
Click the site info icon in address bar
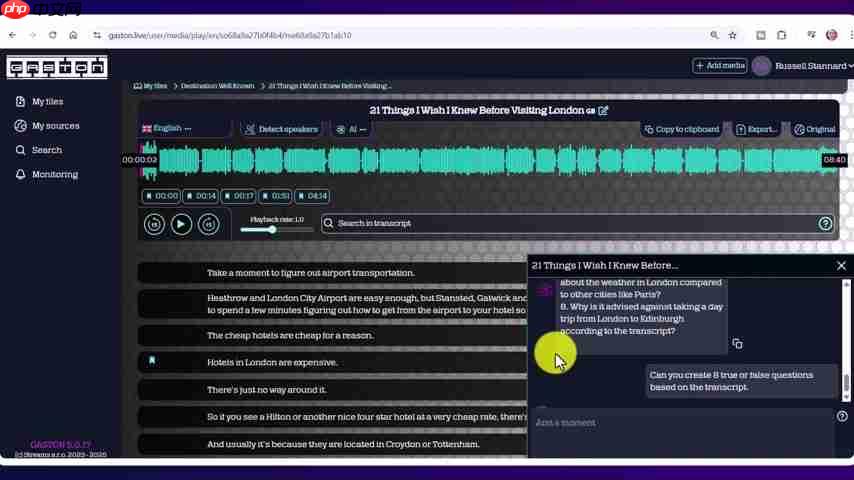pos(97,35)
